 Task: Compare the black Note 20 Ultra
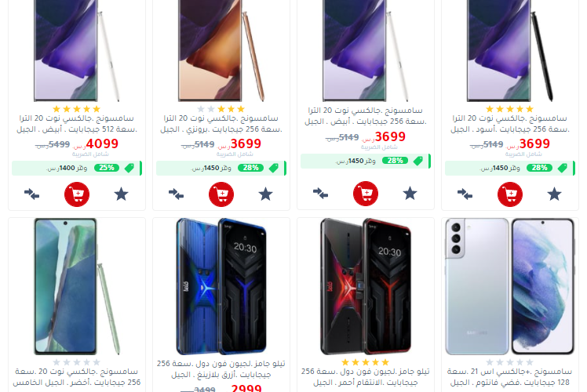[x=465, y=194]
